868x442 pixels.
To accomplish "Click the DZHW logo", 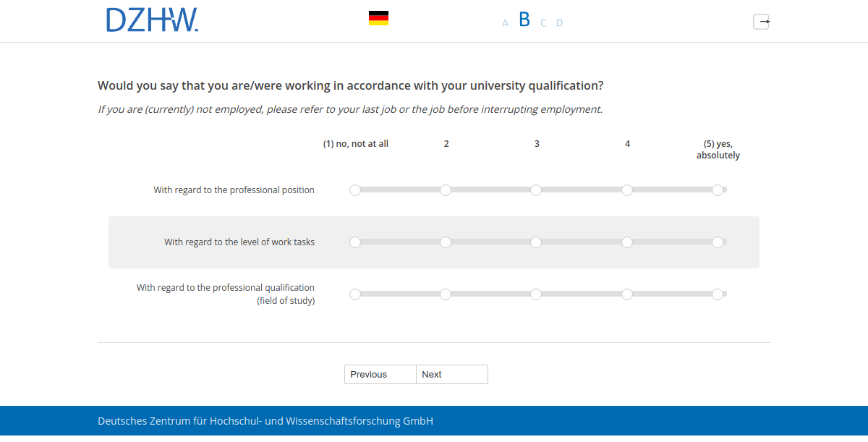I will pyautogui.click(x=152, y=20).
